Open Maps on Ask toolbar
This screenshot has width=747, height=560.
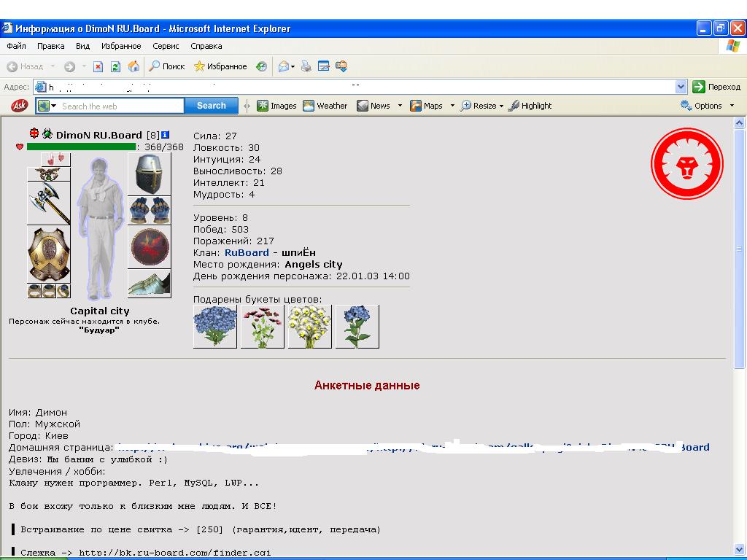tap(426, 106)
